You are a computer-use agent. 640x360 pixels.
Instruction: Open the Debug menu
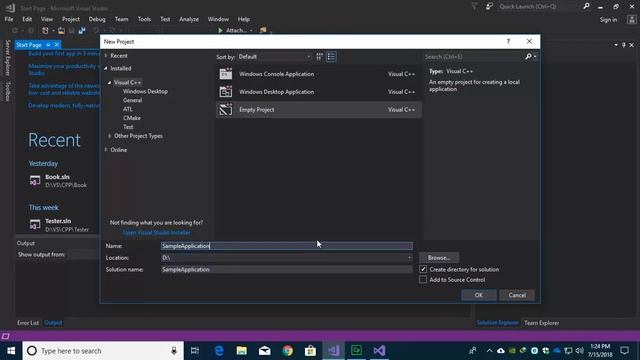(x=97, y=19)
